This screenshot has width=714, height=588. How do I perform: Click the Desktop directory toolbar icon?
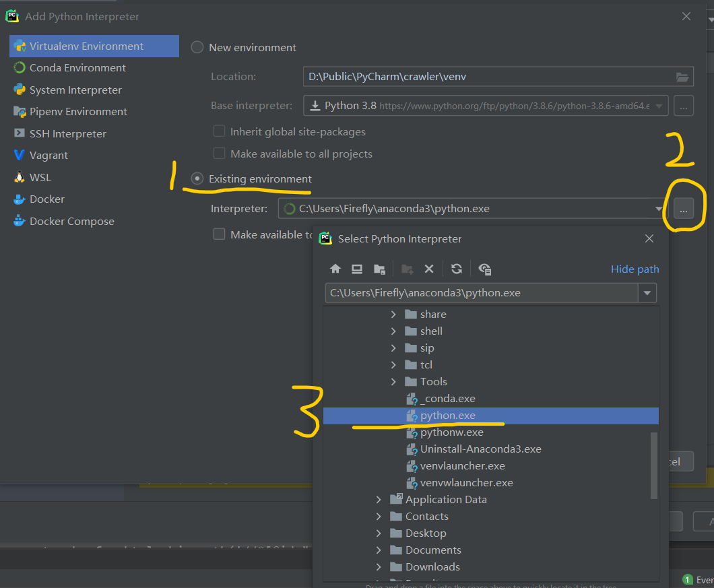[x=357, y=269]
